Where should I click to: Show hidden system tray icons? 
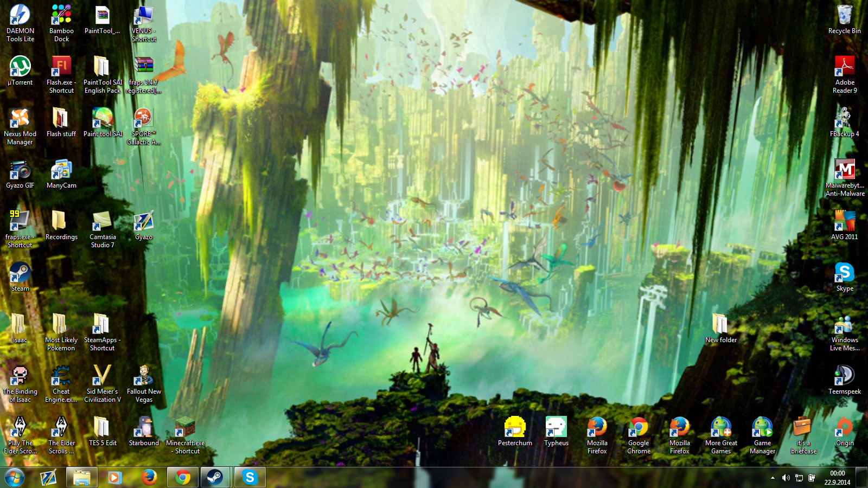[x=773, y=478]
